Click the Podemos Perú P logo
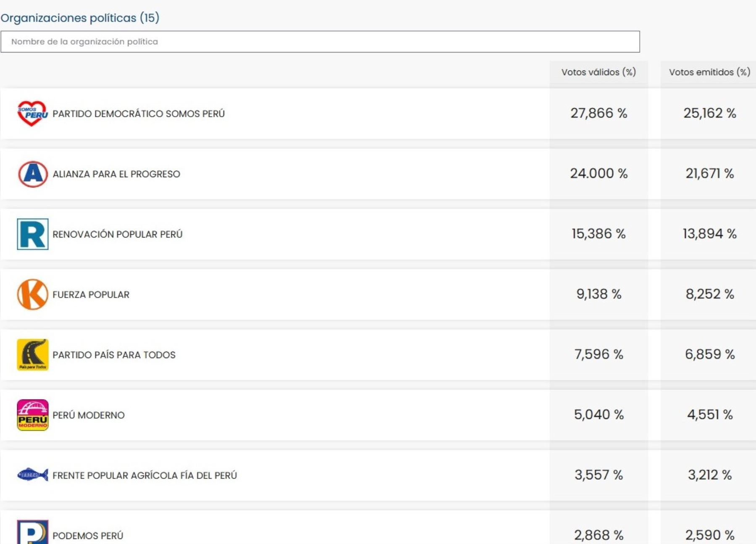This screenshot has width=756, height=544. [x=33, y=532]
